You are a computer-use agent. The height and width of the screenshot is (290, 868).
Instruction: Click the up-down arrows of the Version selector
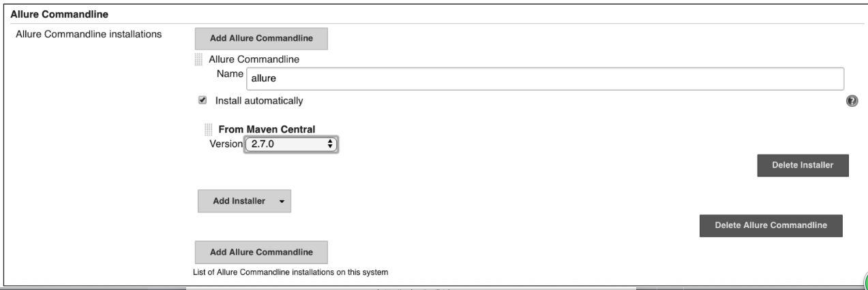pyautogui.click(x=331, y=144)
